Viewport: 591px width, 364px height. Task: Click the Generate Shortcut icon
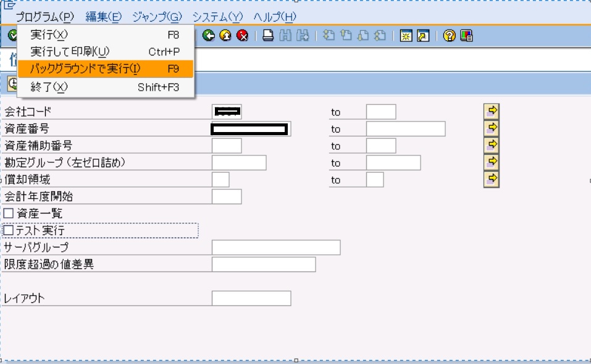(x=423, y=36)
